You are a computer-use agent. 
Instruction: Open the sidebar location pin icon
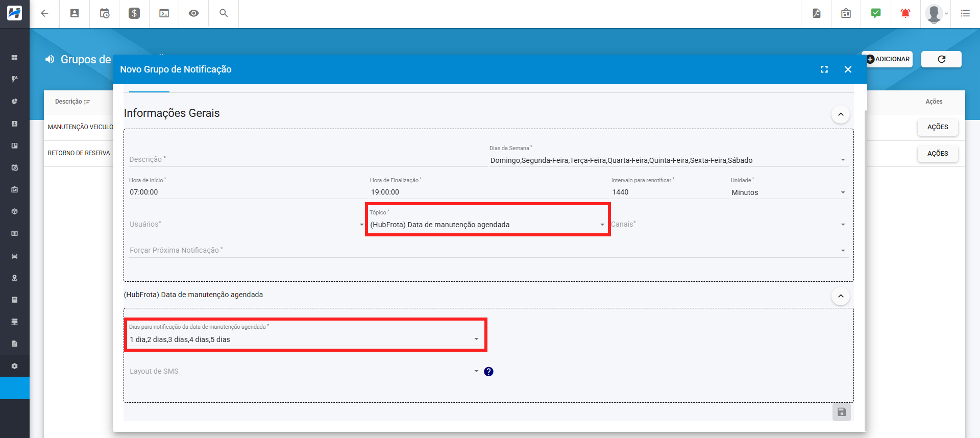click(x=14, y=278)
